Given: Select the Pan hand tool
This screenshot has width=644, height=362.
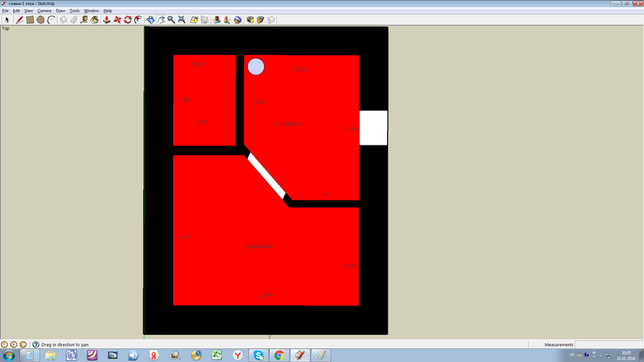Looking at the screenshot, I should [x=161, y=20].
